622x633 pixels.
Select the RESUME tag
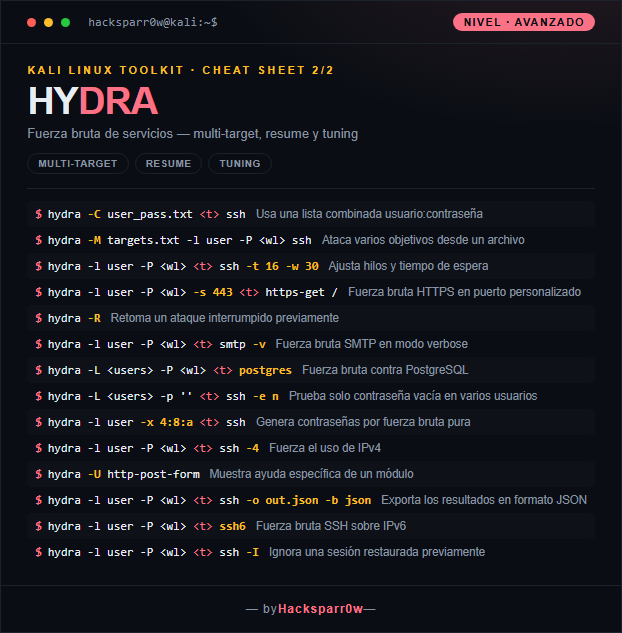coord(168,163)
